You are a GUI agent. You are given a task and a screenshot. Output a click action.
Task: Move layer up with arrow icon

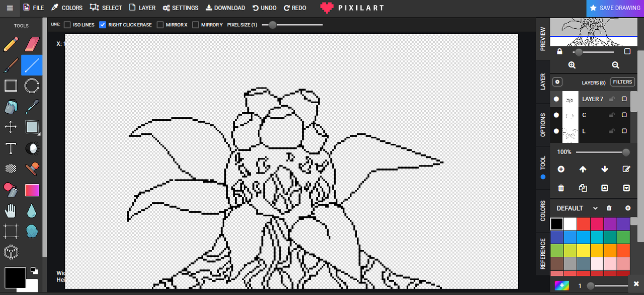pyautogui.click(x=583, y=169)
